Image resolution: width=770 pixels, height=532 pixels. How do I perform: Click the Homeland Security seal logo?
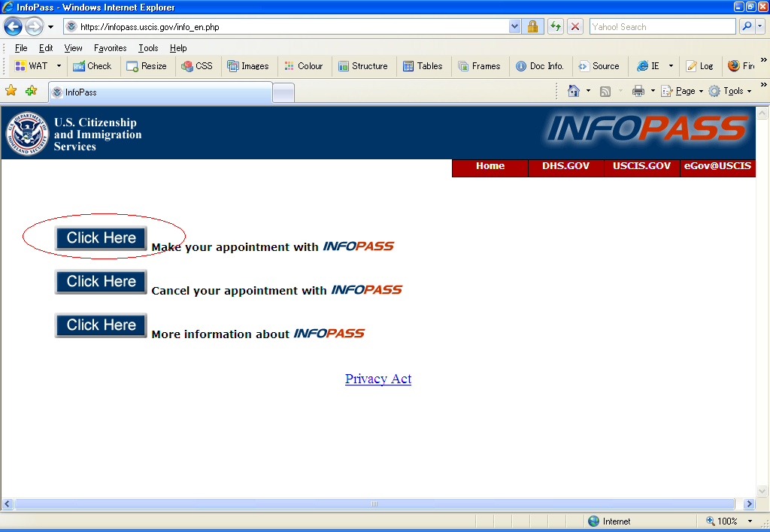[28, 134]
